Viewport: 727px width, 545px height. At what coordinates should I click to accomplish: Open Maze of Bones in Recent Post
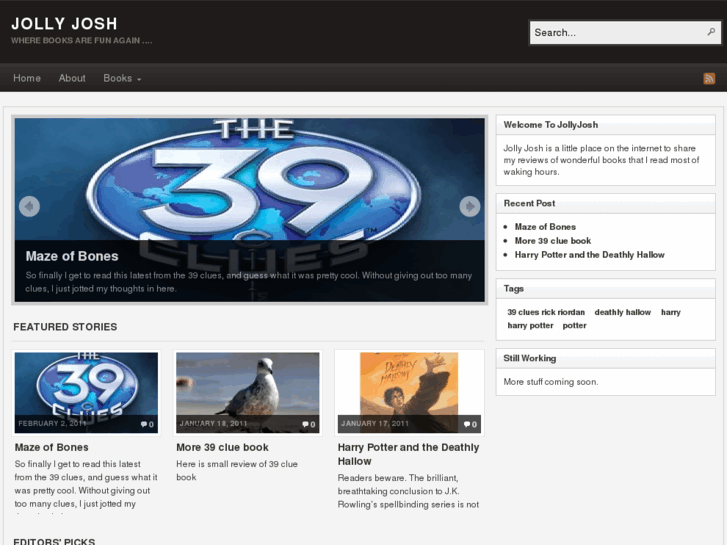point(545,227)
